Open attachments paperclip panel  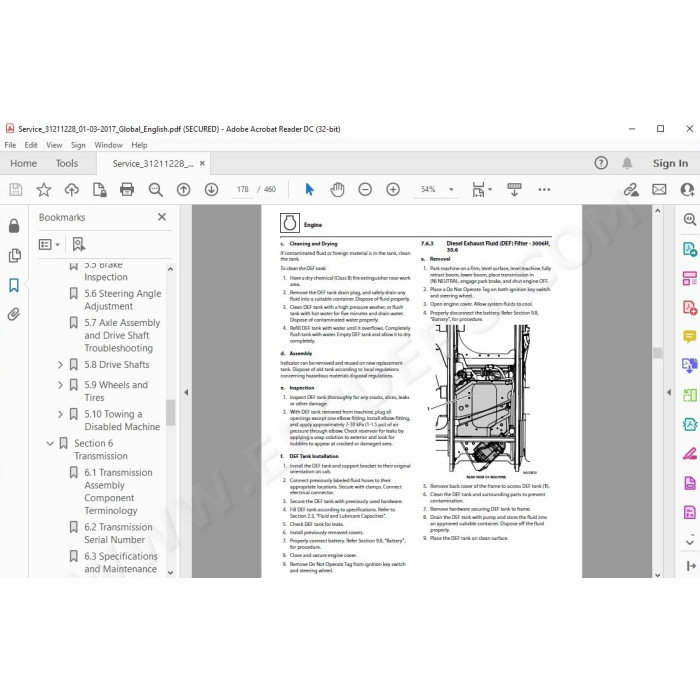14,314
